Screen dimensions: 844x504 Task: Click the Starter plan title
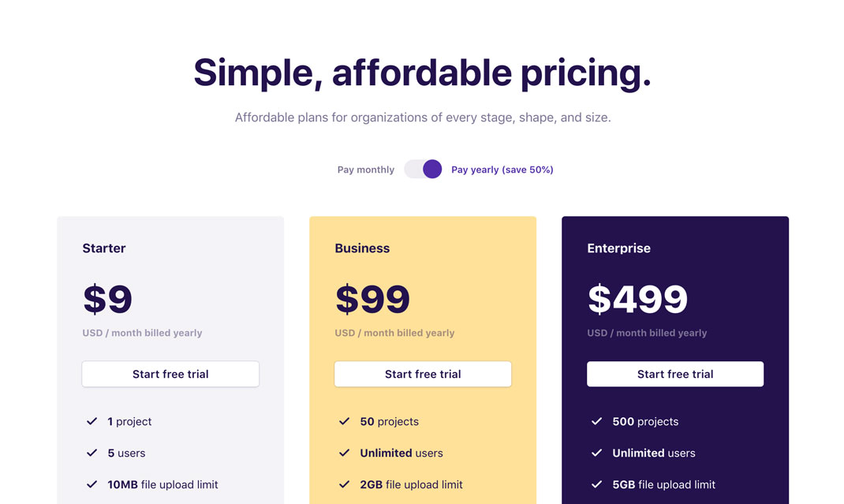coord(104,248)
